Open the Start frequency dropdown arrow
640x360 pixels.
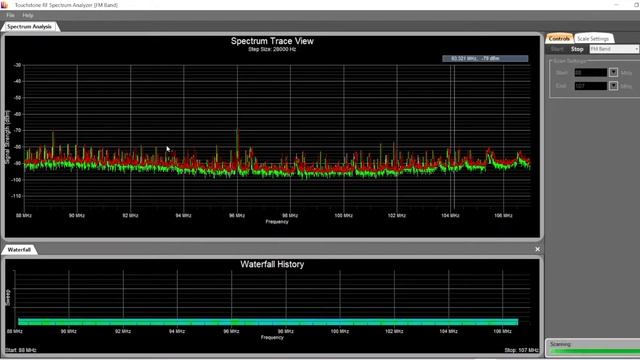pyautogui.click(x=613, y=73)
